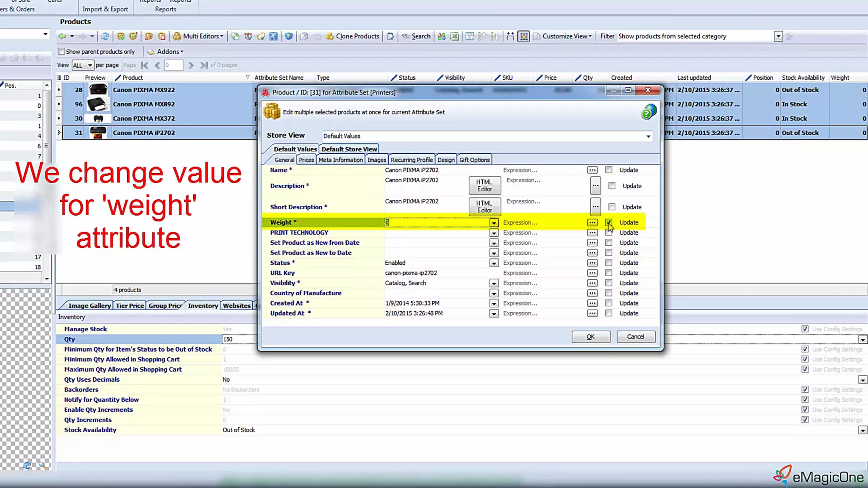Click the help globe icon in dialog

[648, 112]
